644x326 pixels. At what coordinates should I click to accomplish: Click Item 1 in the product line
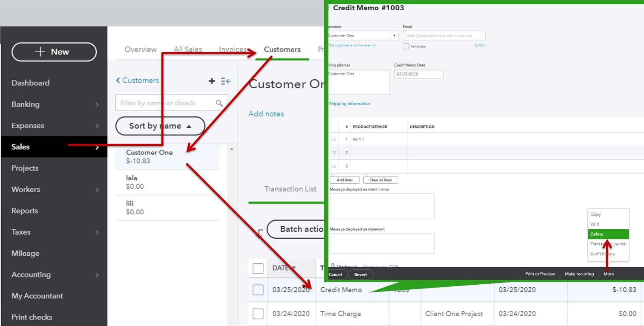click(358, 139)
